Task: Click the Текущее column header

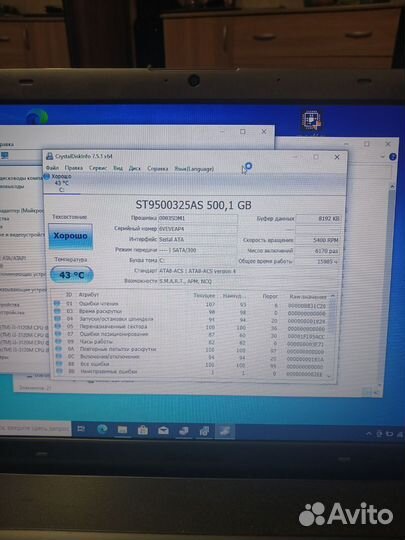Action: [204, 295]
